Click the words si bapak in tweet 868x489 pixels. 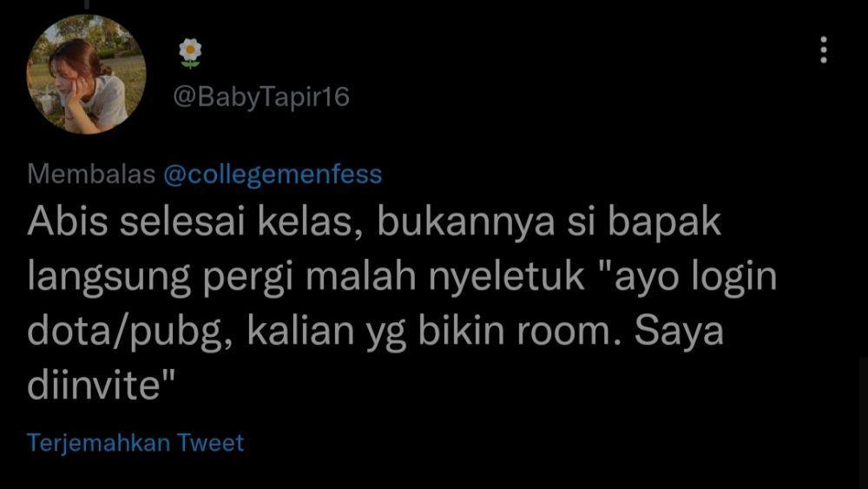coord(644,221)
